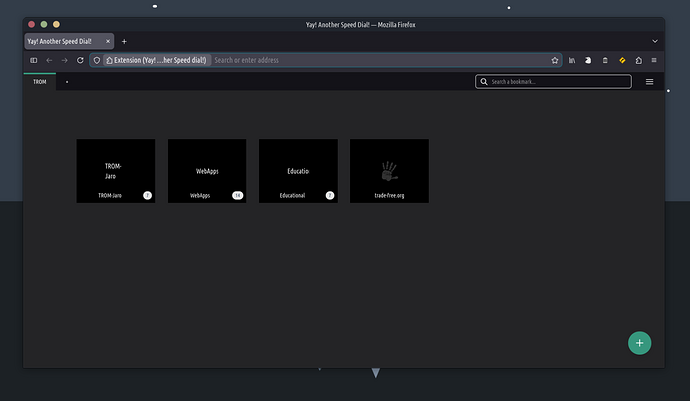Viewport: 690px width, 401px height.
Task: Go back using the back arrow
Action: 49,60
